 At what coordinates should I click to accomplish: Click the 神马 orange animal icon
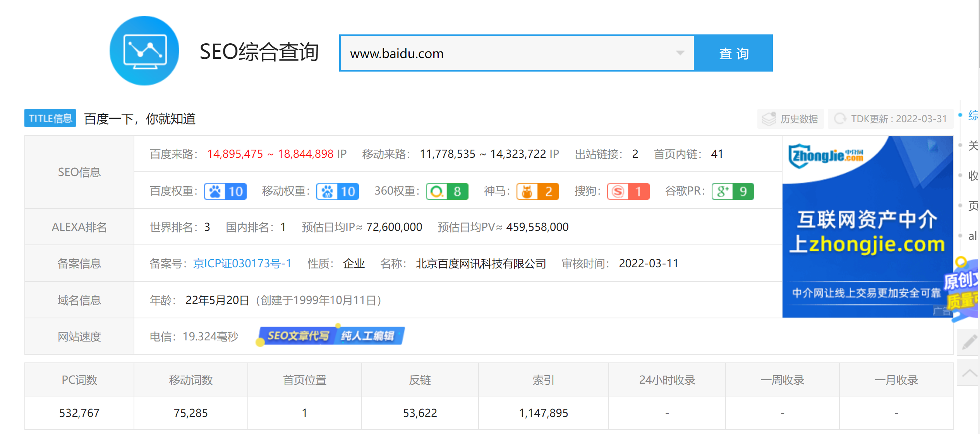coord(527,191)
